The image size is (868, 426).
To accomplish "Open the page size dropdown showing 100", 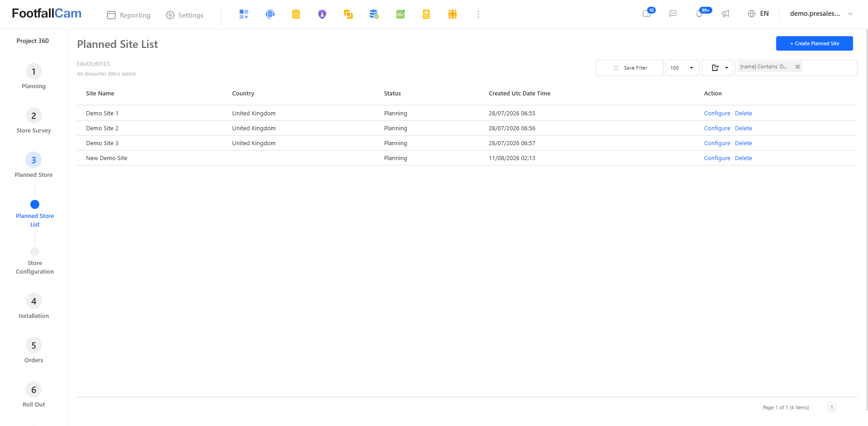I will pos(682,68).
